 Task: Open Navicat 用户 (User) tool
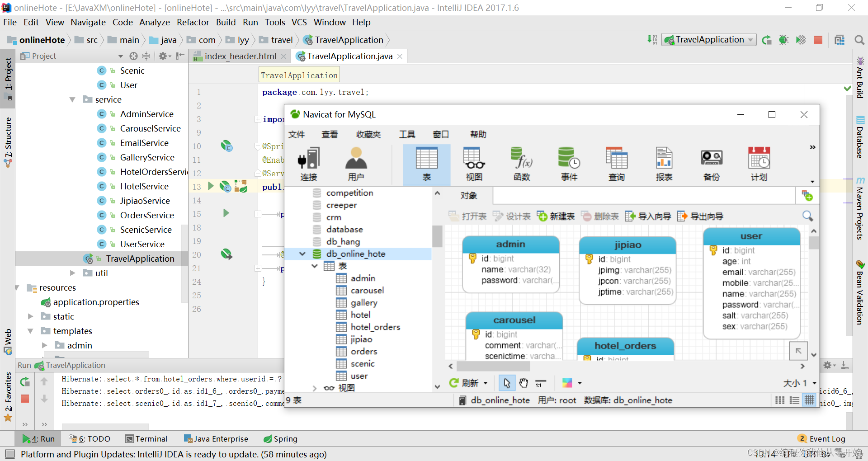click(x=356, y=164)
